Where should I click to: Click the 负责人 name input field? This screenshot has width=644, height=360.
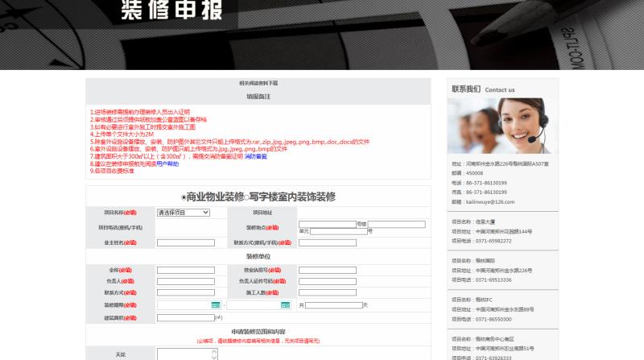[x=185, y=282]
